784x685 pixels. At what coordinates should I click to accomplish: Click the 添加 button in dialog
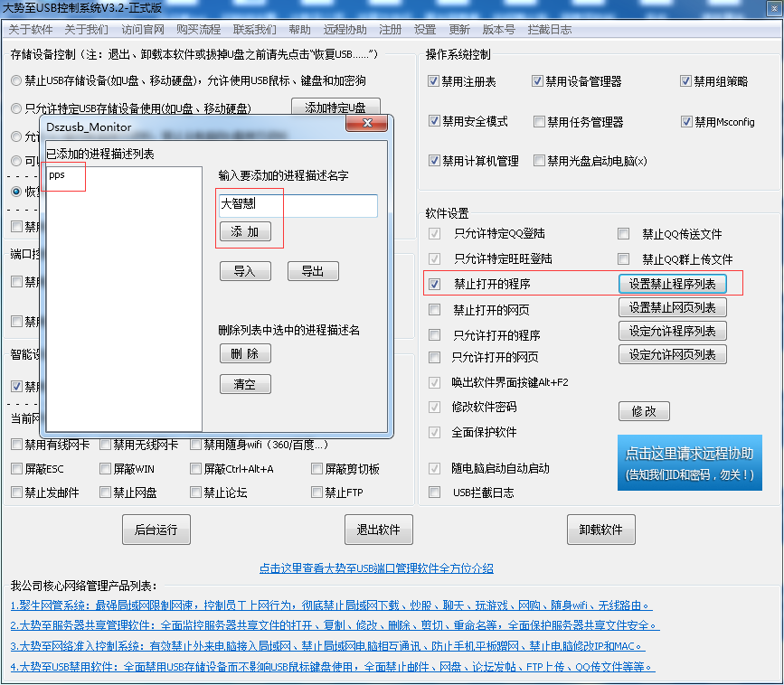[245, 232]
